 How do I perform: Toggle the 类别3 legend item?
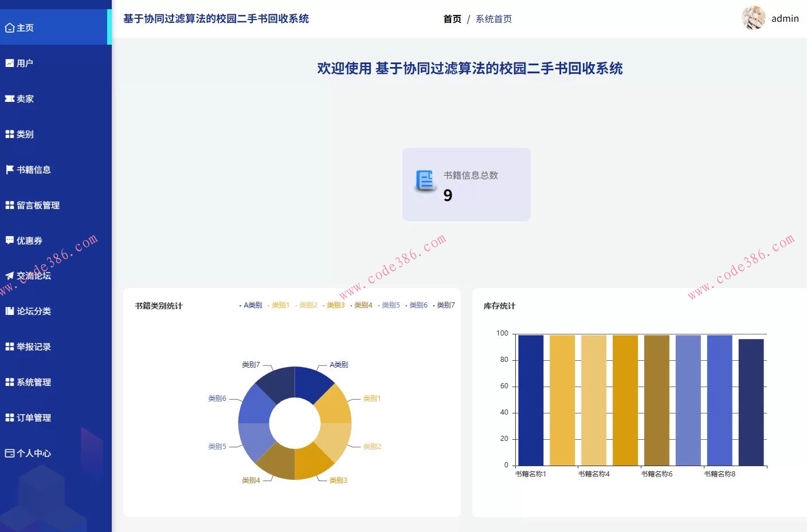tap(334, 305)
